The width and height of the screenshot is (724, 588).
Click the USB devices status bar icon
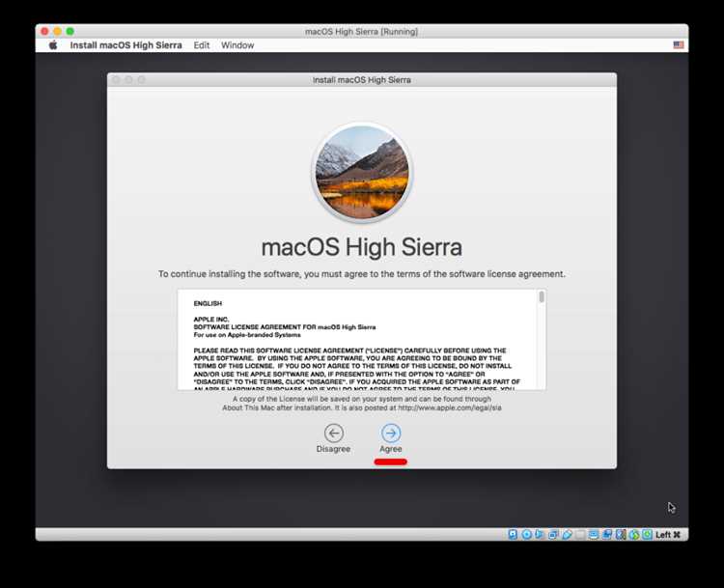pyautogui.click(x=567, y=535)
